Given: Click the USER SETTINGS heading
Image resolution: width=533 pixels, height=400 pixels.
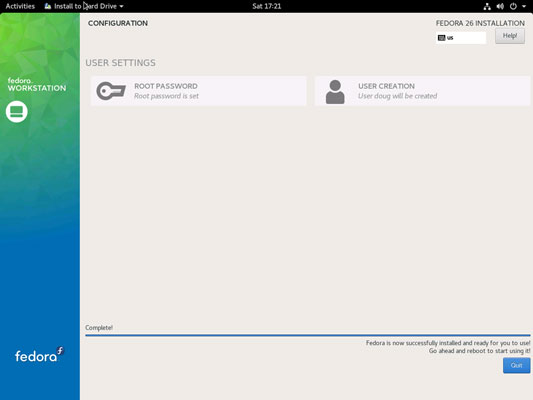Looking at the screenshot, I should (x=120, y=63).
